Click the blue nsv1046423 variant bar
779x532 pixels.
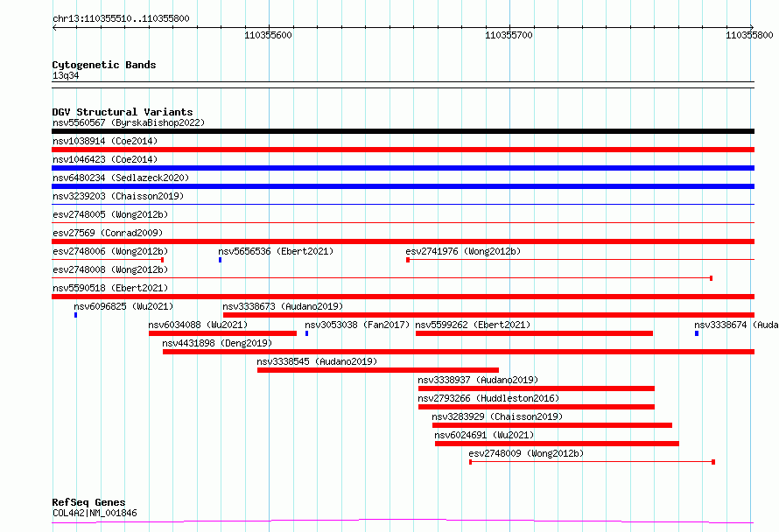coord(403,168)
